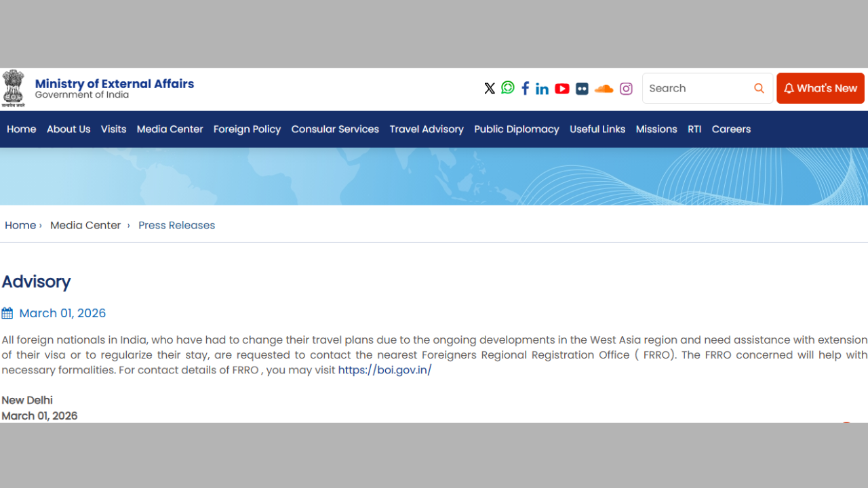Go to Foreign Policy menu
The image size is (868, 488).
[x=247, y=129]
